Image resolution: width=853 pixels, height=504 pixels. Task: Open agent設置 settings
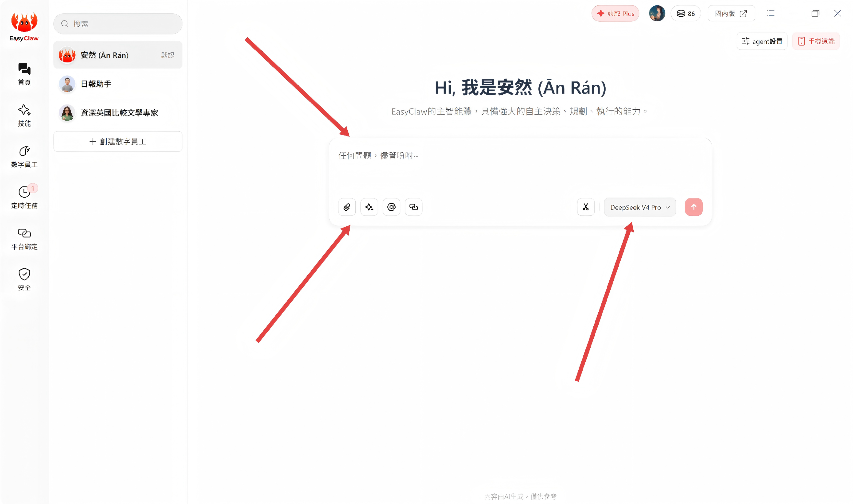tap(762, 41)
